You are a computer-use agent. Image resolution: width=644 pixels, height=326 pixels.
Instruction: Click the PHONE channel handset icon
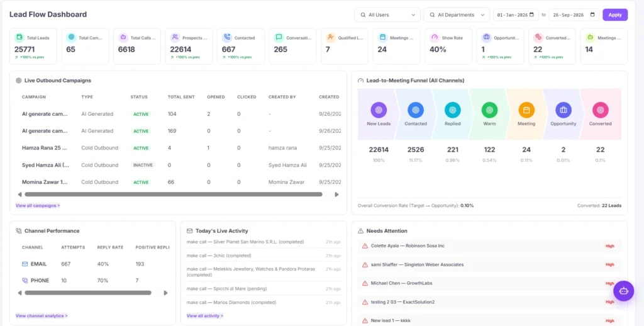[x=25, y=280]
